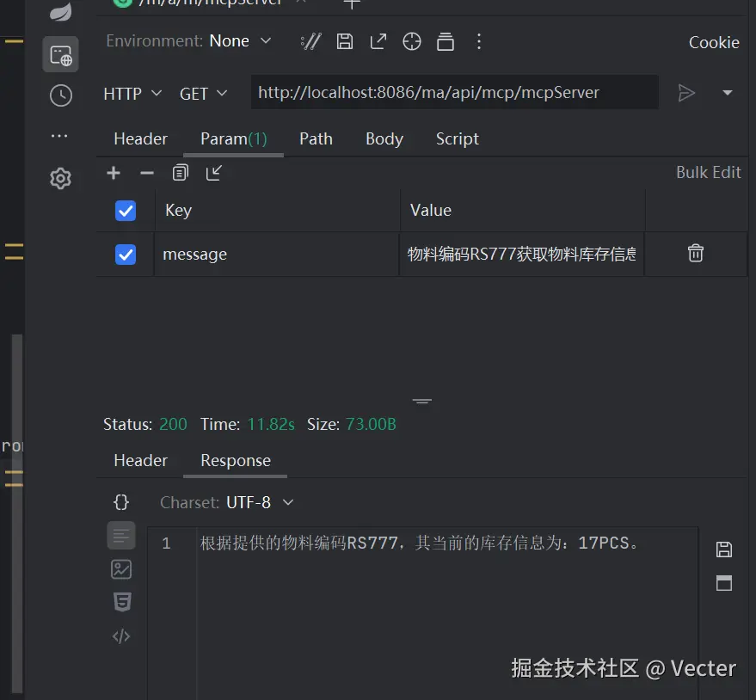Click the mcpServer URL input field
756x700 pixels.
(454, 92)
